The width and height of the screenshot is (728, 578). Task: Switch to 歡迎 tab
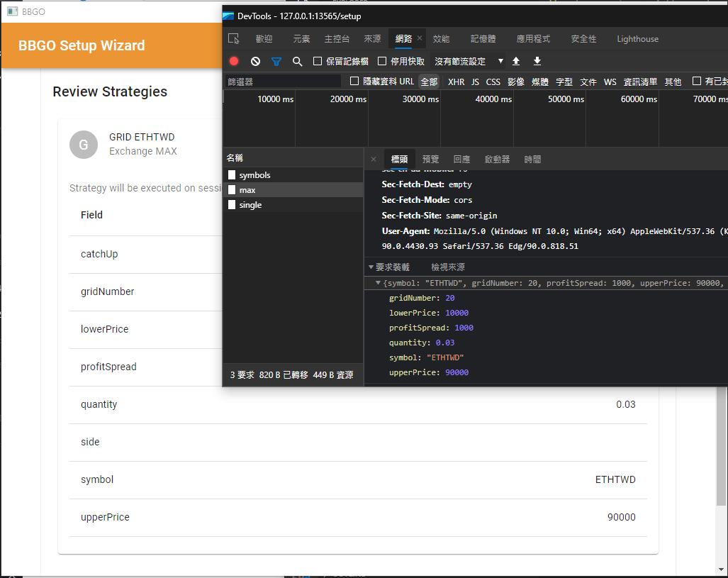click(264, 38)
